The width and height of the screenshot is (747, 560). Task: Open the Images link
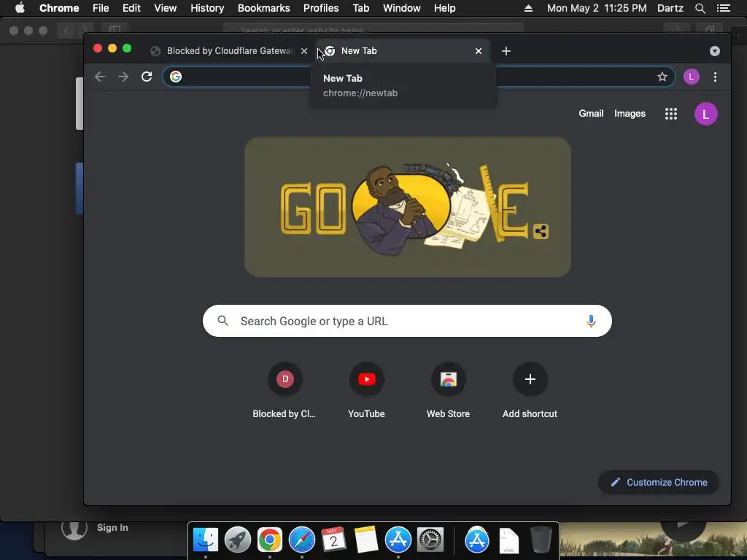pyautogui.click(x=630, y=113)
